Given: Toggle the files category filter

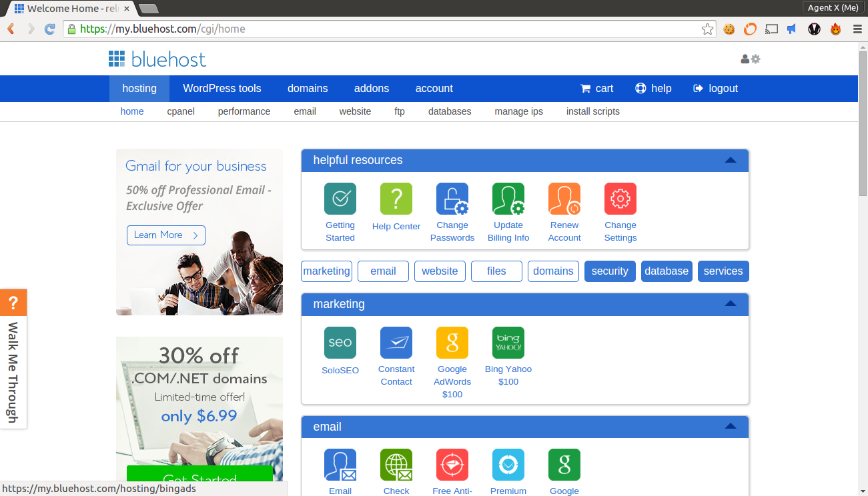Looking at the screenshot, I should [x=496, y=271].
